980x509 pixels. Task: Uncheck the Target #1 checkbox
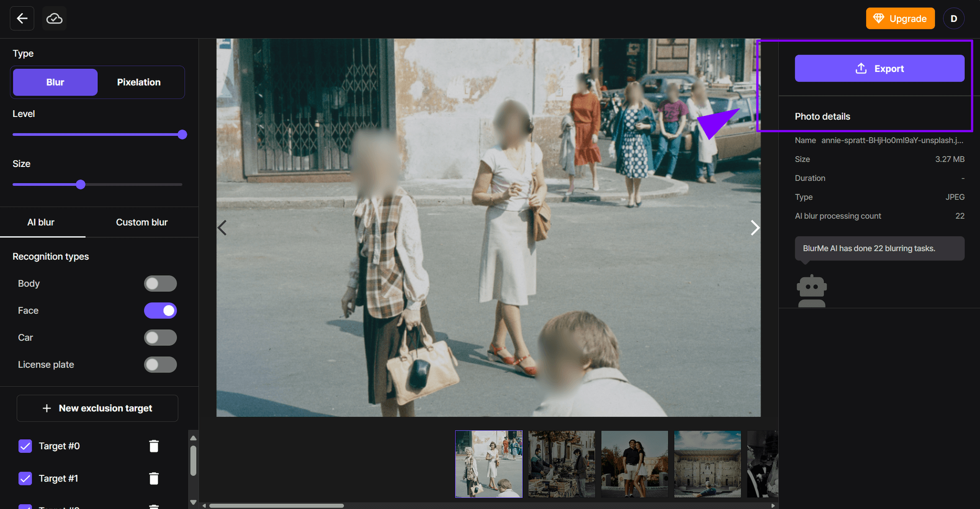tap(25, 478)
